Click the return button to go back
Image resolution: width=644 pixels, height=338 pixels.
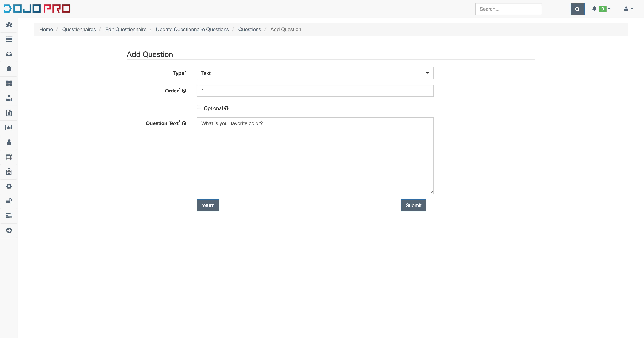tap(208, 205)
